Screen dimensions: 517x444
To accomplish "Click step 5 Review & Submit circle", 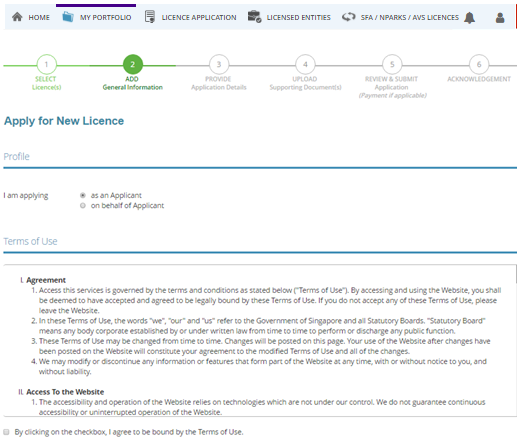I will point(392,64).
